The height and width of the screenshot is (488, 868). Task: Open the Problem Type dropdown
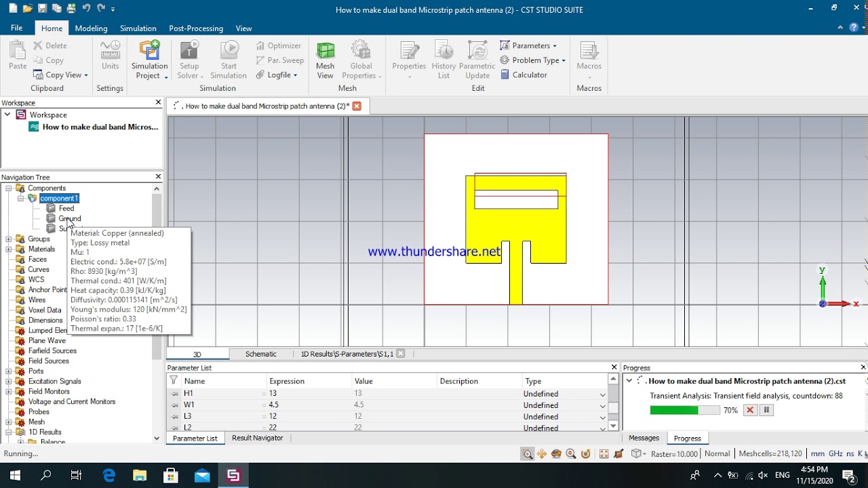click(533, 60)
